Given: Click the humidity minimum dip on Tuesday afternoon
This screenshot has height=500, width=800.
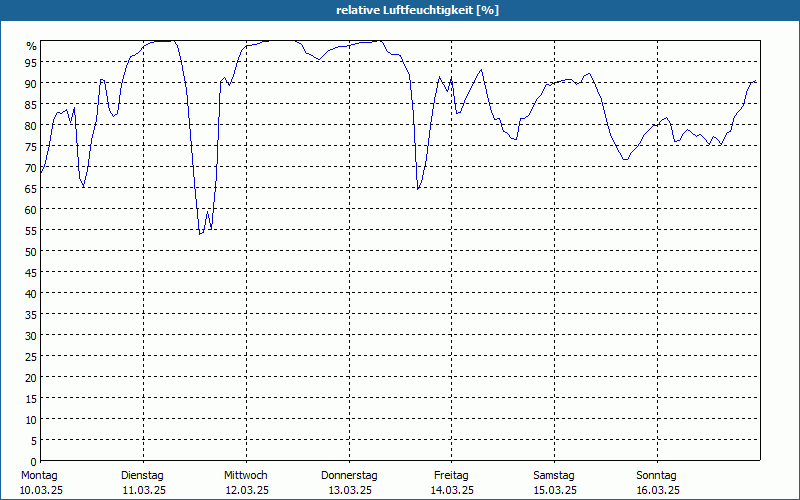Looking at the screenshot, I should (x=200, y=233).
